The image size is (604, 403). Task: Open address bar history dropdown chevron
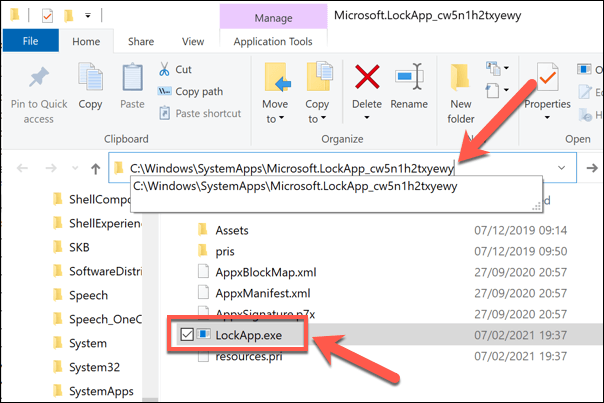[562, 168]
